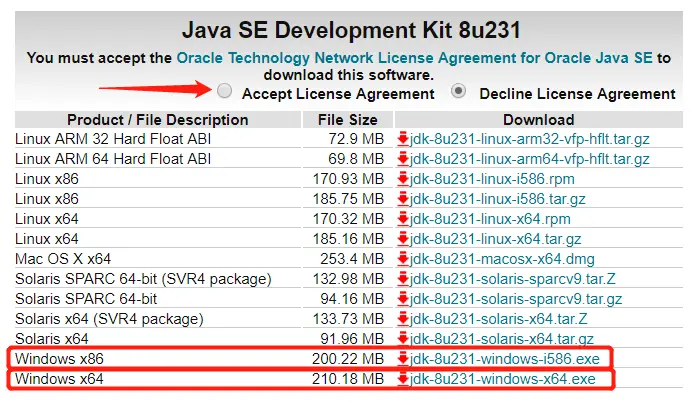Download jdk-8u231-linux-x64.tar.gz link
This screenshot has width=695, height=403.
click(x=496, y=239)
